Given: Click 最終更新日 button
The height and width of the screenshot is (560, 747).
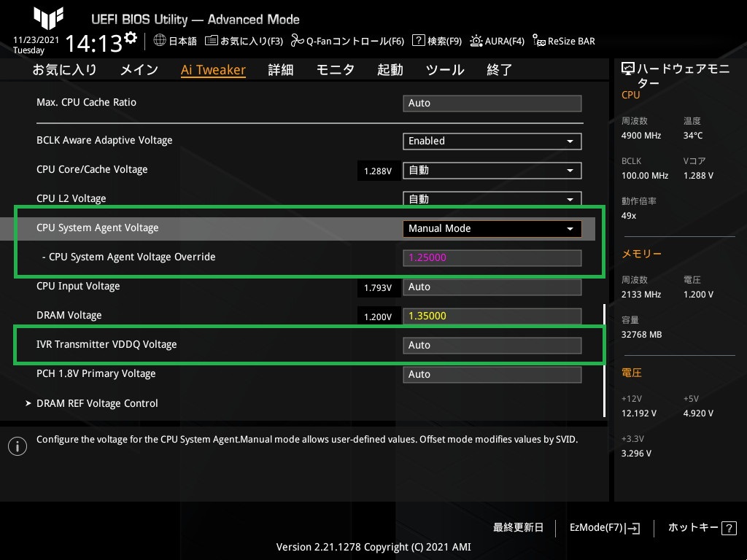Looking at the screenshot, I should pos(519,528).
